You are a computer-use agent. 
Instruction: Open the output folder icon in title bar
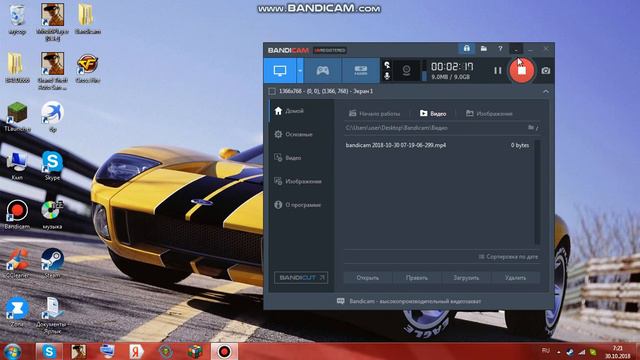click(484, 49)
